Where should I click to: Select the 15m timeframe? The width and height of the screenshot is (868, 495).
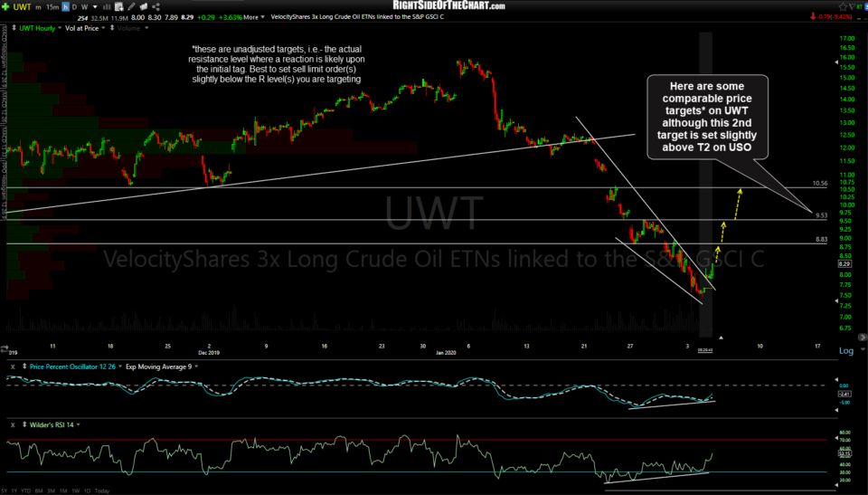(52, 6)
